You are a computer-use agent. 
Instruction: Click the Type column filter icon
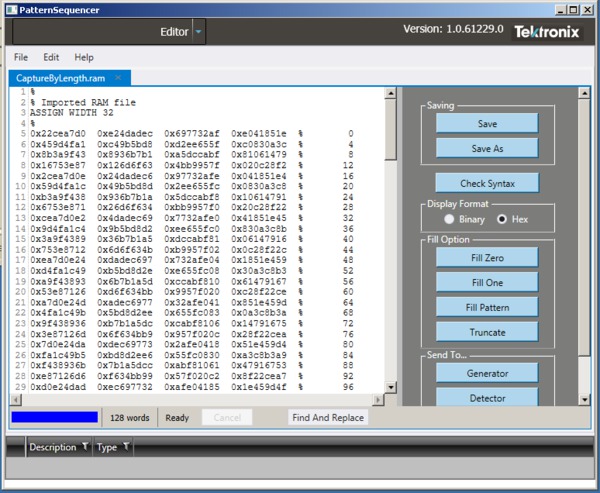(x=127, y=447)
